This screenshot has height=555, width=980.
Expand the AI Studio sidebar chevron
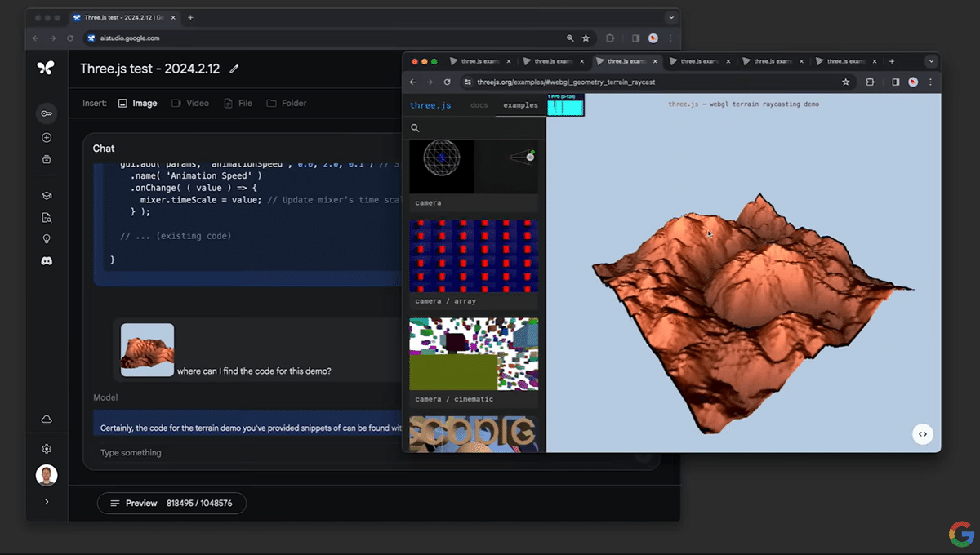click(x=47, y=502)
